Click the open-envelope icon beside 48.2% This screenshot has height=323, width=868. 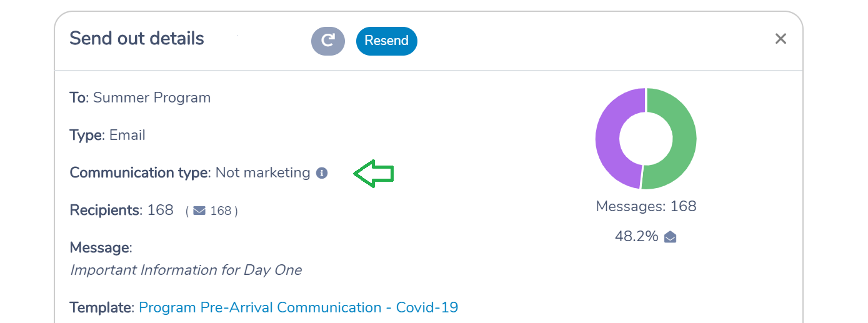pyautogui.click(x=670, y=237)
